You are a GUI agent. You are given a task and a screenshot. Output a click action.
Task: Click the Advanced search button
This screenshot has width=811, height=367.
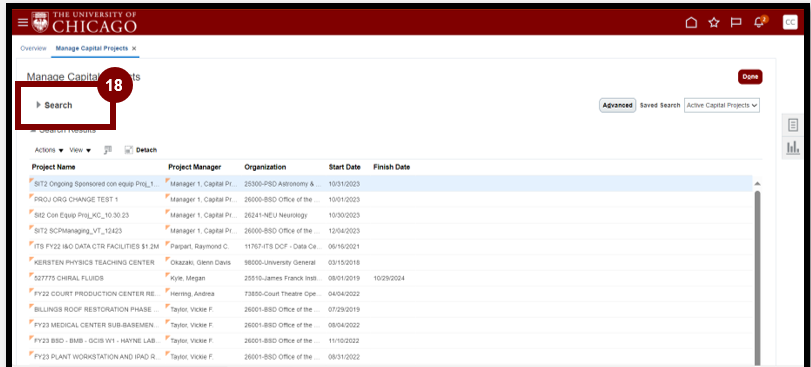pos(618,105)
